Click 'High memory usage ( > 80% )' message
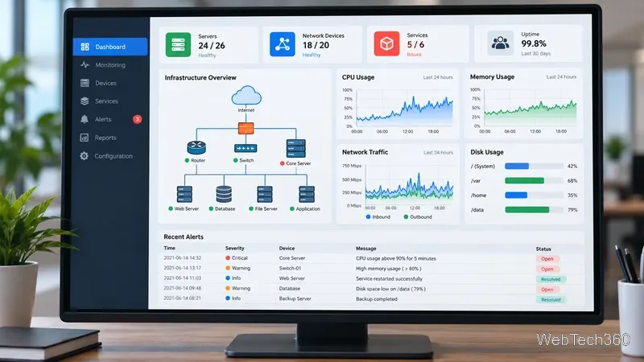Image resolution: width=644 pixels, height=362 pixels. [389, 269]
